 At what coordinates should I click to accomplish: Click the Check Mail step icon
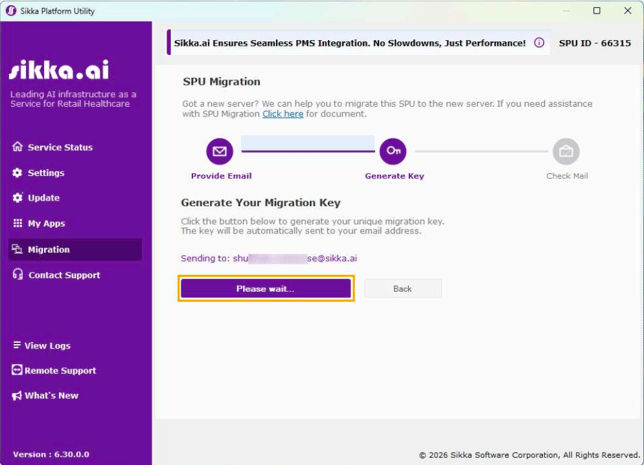[566, 151]
